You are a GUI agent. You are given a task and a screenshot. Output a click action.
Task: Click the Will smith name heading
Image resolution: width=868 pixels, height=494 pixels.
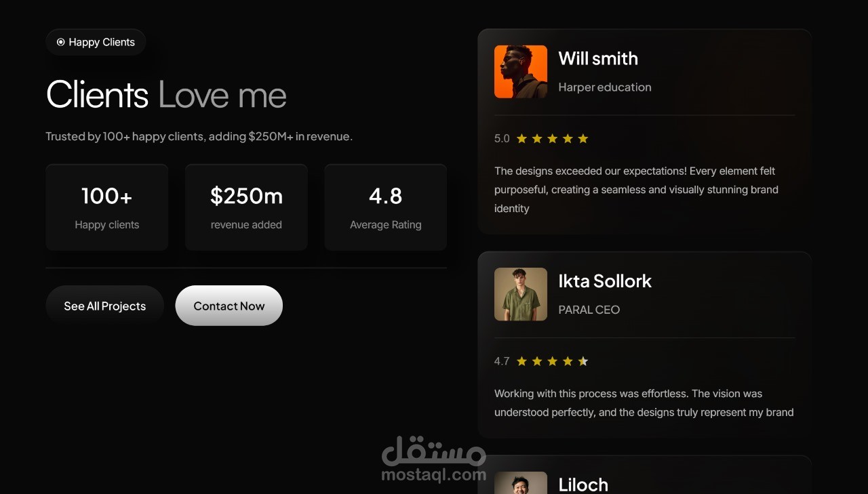[x=598, y=59]
